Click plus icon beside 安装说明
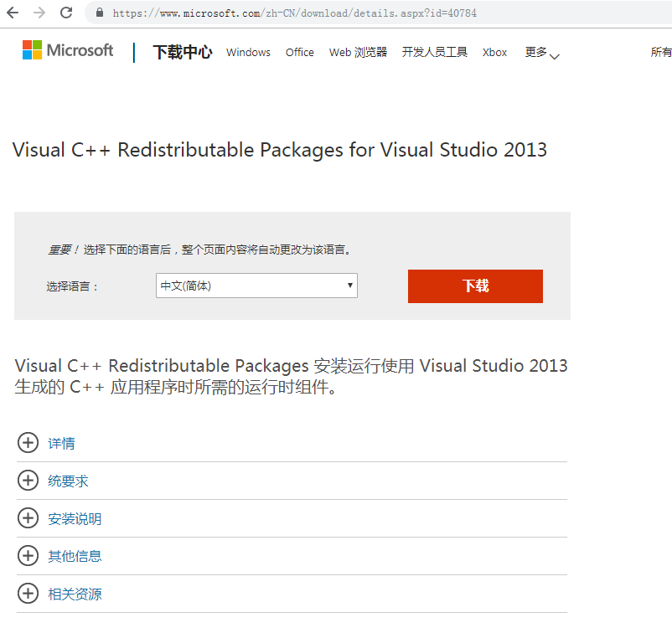672x633 pixels. 28,518
